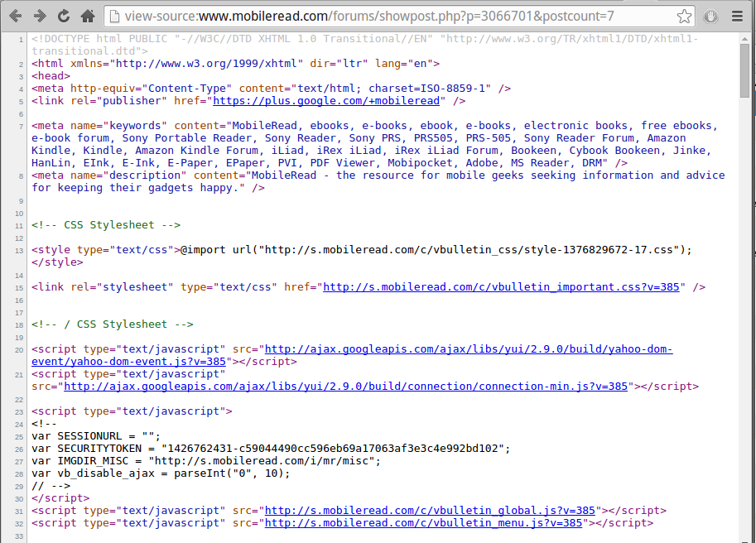Click the '<!-- CSS Stylesheet -->' comment
The height and width of the screenshot is (543, 756).
pyautogui.click(x=106, y=225)
